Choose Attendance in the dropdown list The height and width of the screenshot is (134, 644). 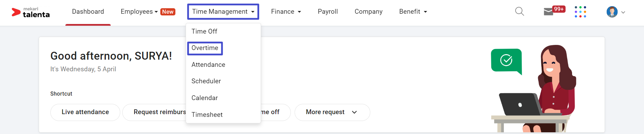pos(208,65)
